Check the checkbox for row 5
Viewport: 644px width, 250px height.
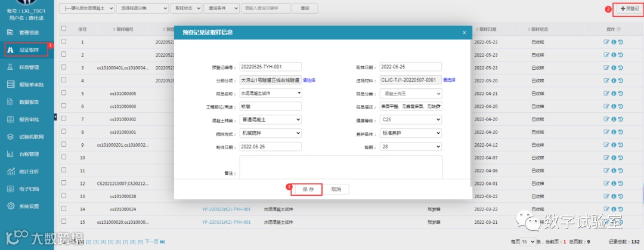coord(64,93)
